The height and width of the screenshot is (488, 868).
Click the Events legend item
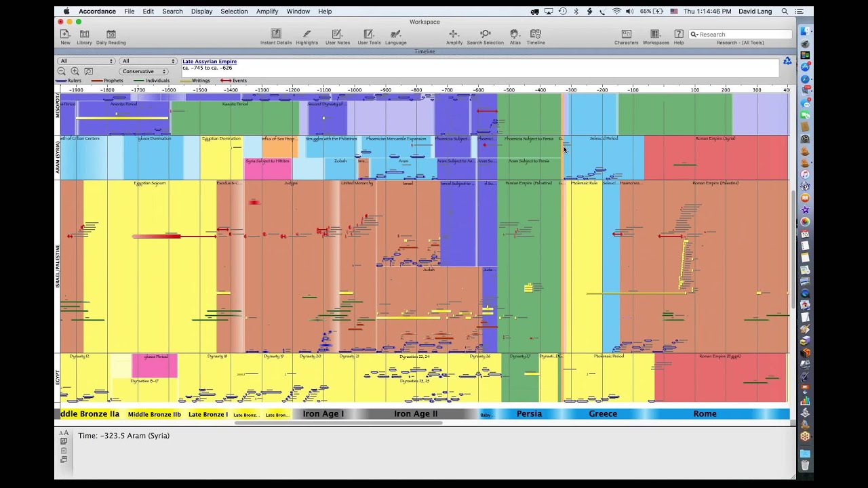coord(234,81)
